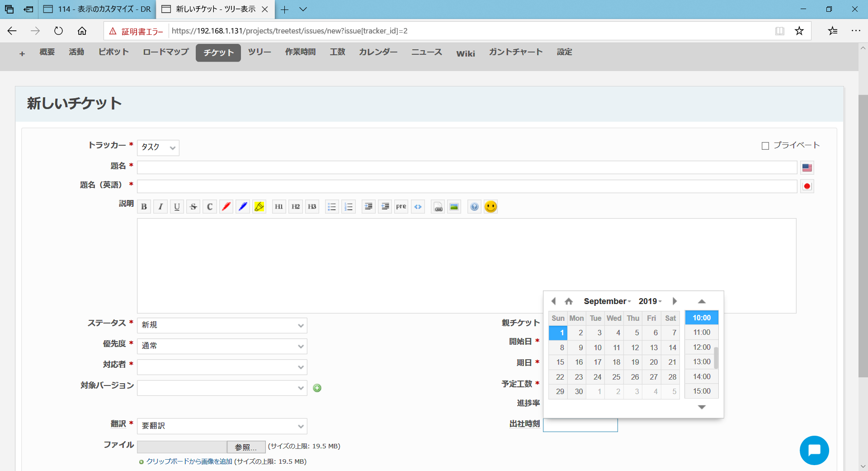Open the トラッカー dropdown
Viewport: 868px width, 471px height.
pos(158,147)
